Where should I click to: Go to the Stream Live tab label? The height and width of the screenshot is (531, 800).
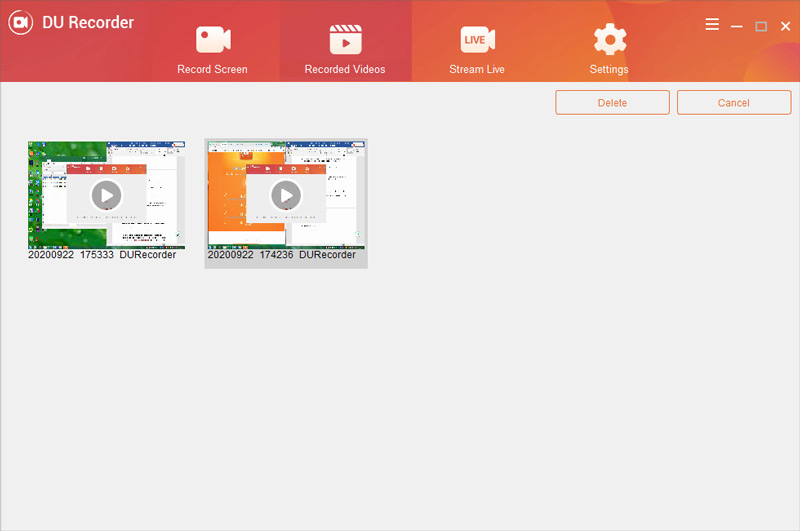[x=477, y=70]
